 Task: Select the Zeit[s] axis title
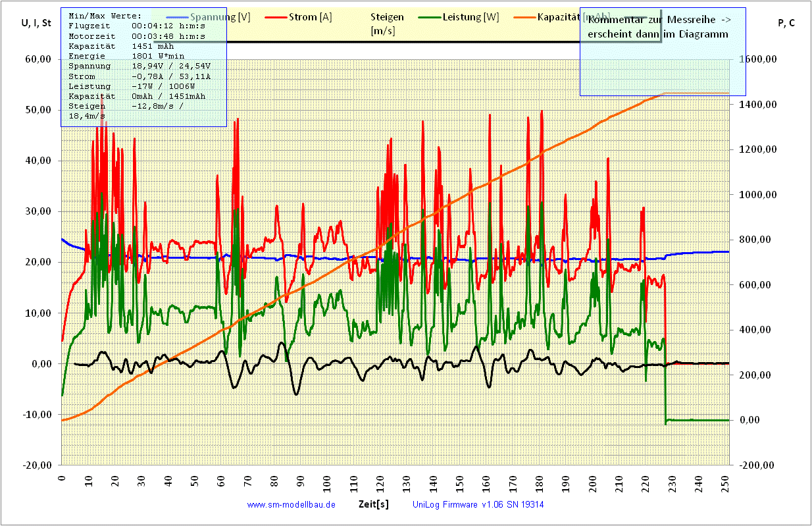pyautogui.click(x=374, y=504)
